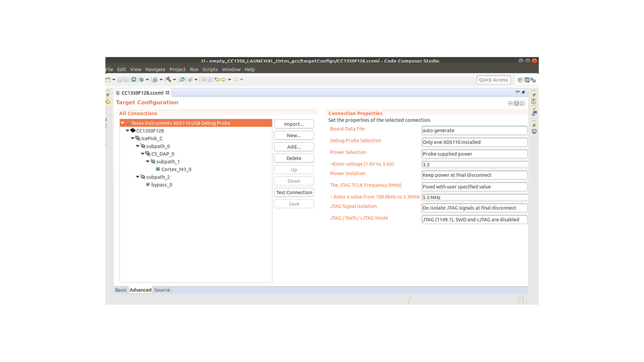Screen dimensions: 644x362
Task: Click the Flash toolbar icon
Action: pos(155,80)
